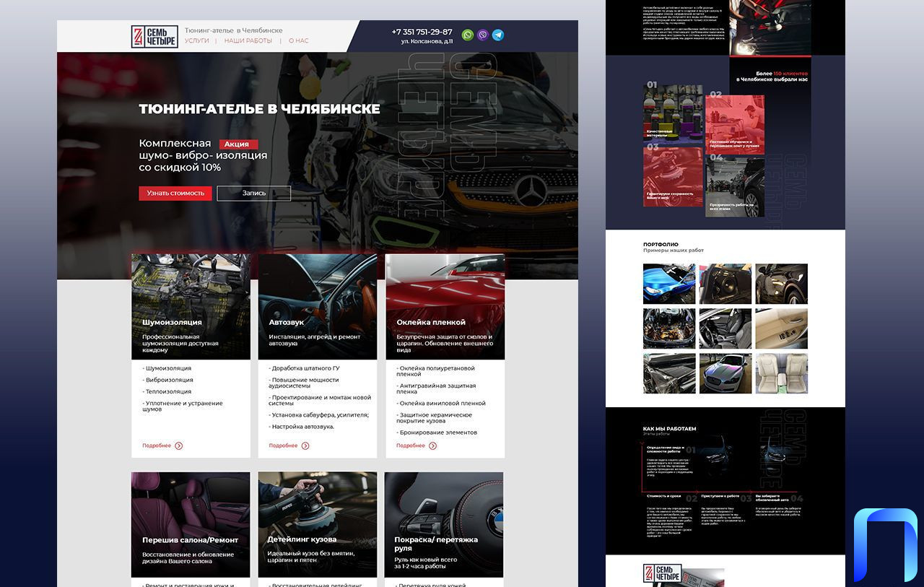Click step title "Приступаем к работе"
Screen dimensions: 924x587
coord(720,496)
